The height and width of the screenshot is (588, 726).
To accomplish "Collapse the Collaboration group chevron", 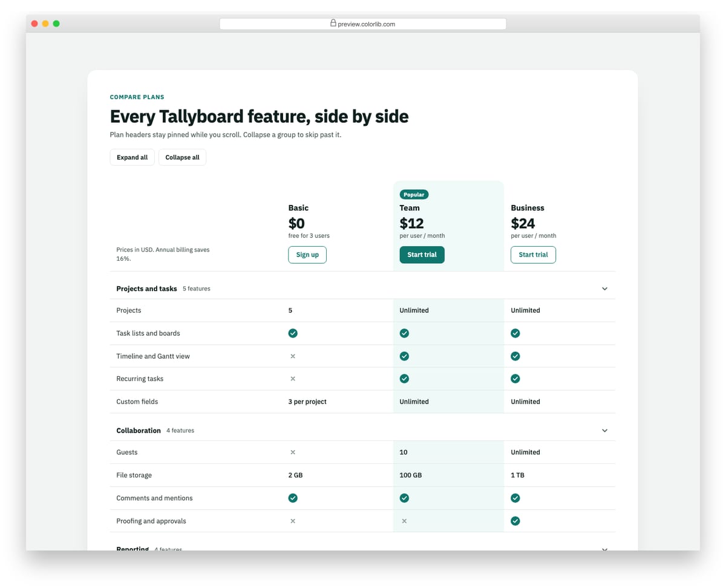I will (x=604, y=431).
